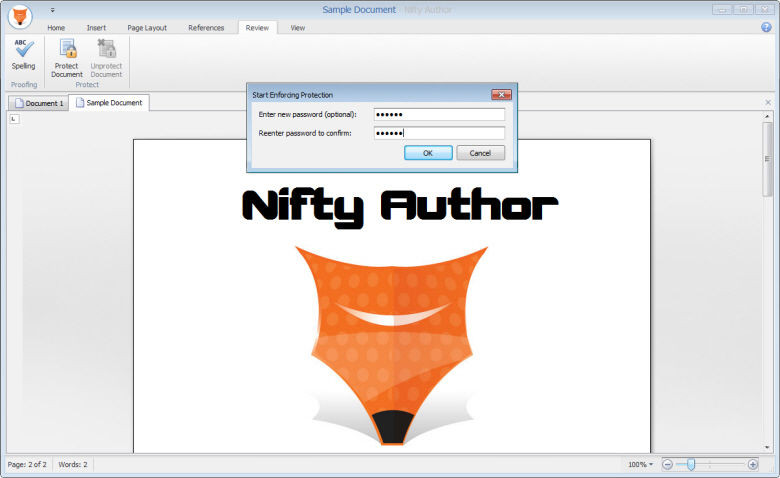Click the vertical scrollbar thumb
Image resolution: width=780 pixels, height=478 pixels.
[767, 159]
